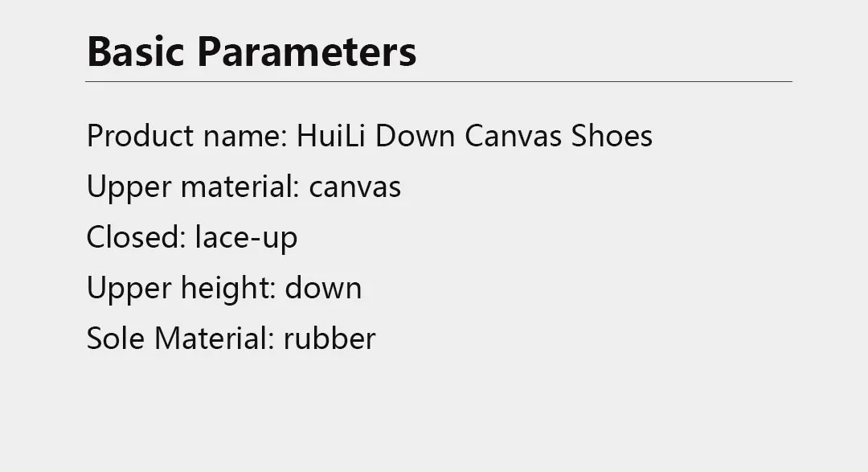
Task: Click the "canvas" upper material value
Action: pos(355,187)
